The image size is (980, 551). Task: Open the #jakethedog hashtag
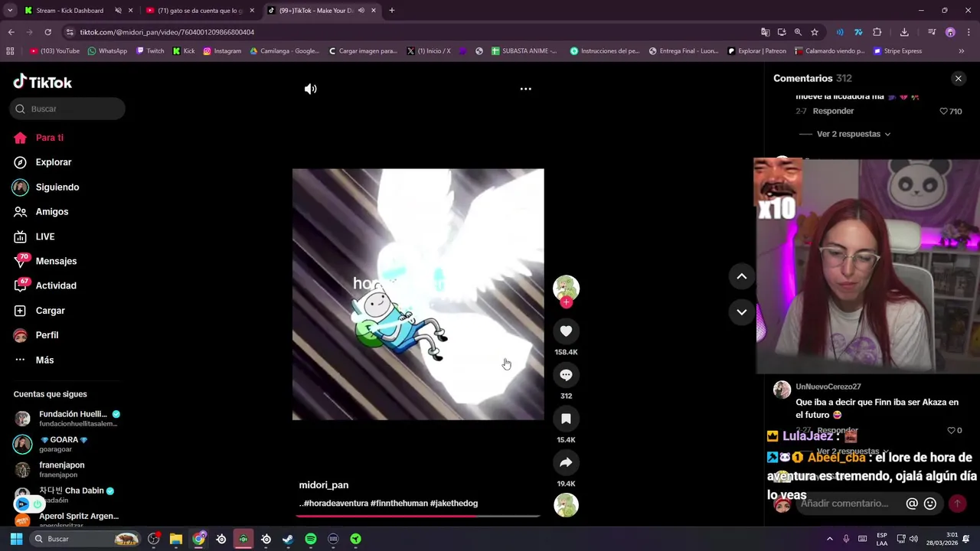[454, 504]
